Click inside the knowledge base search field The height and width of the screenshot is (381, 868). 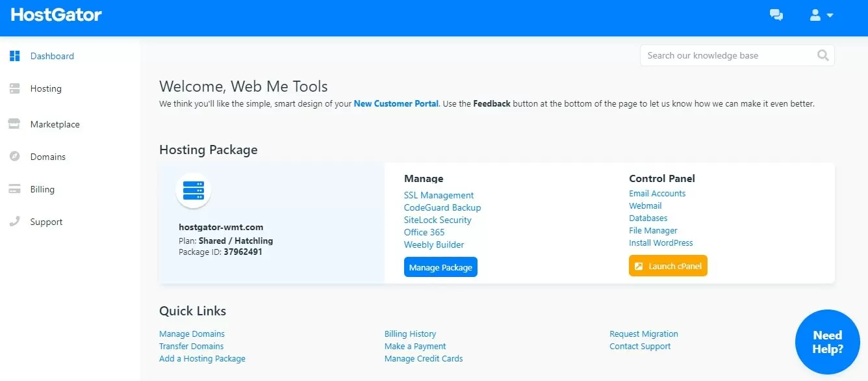[715, 55]
